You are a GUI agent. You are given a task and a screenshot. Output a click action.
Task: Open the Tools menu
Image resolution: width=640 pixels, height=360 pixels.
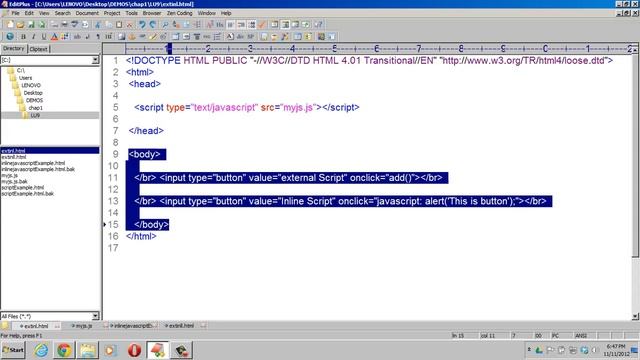click(x=131, y=13)
